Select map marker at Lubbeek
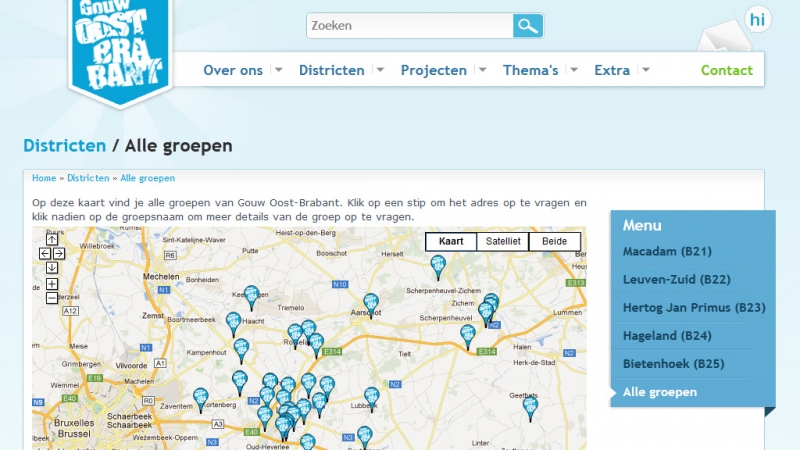800x450 pixels. pyautogui.click(x=371, y=399)
